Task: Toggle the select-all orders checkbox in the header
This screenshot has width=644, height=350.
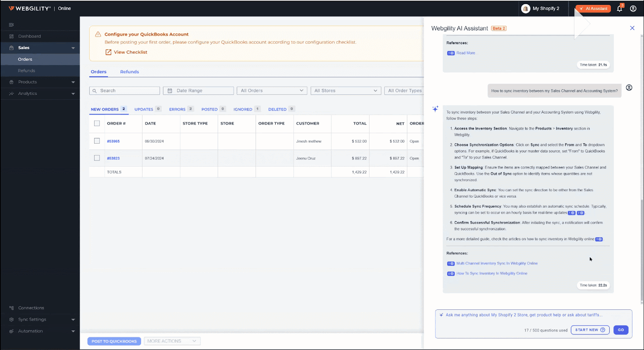Action: click(x=97, y=124)
